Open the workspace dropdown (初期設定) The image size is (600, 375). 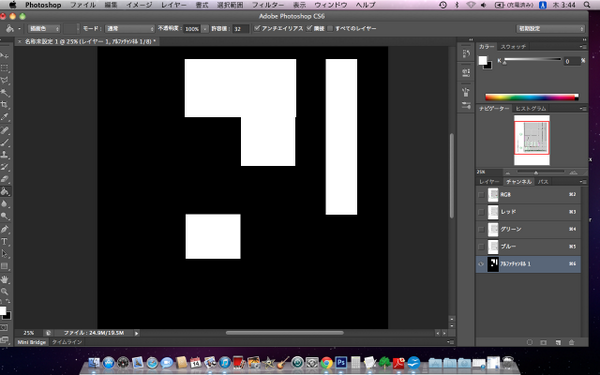[x=551, y=29]
